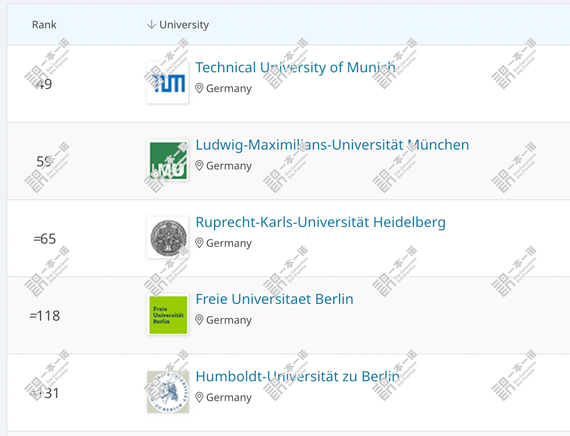This screenshot has width=570, height=436.
Task: Click Germany text under Freie Universitaet Berlin
Action: [x=229, y=320]
